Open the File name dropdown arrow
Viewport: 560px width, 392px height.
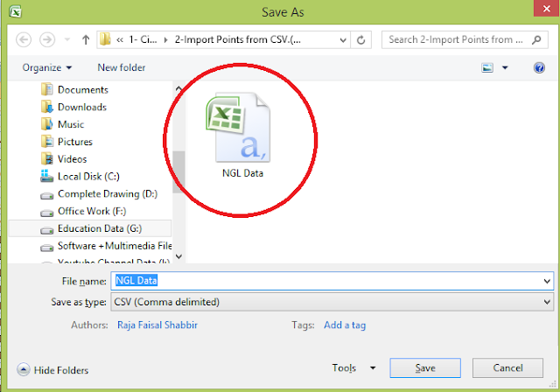click(547, 281)
